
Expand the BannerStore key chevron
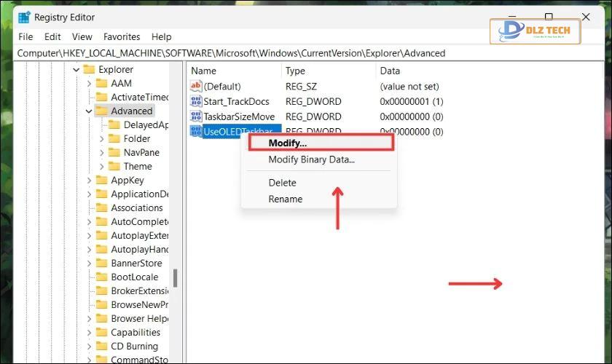point(89,264)
